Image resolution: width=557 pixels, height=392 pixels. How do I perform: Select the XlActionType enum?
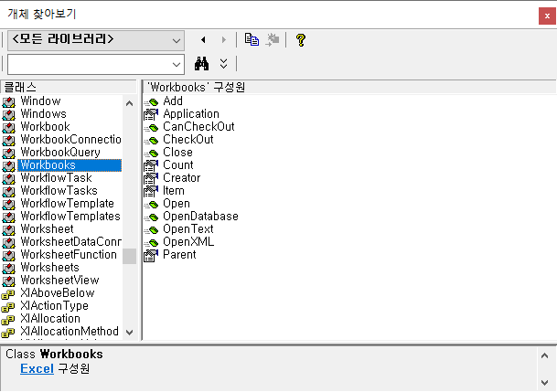[54, 305]
